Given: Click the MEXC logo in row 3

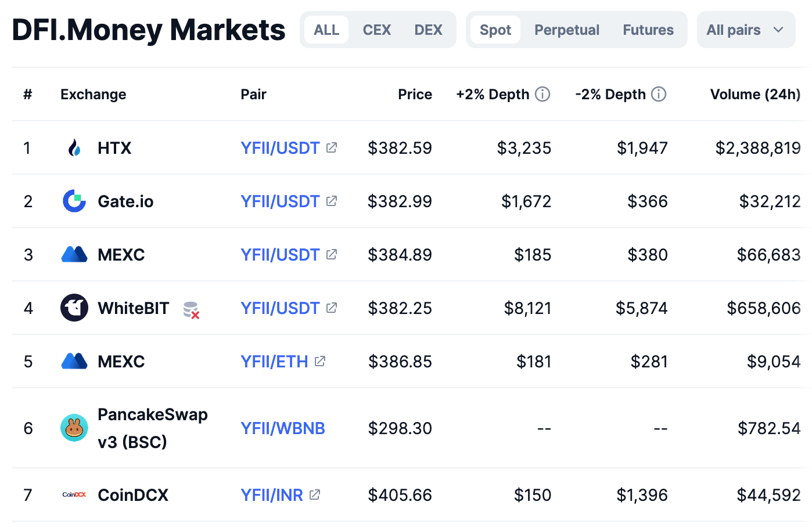Looking at the screenshot, I should click(x=74, y=254).
